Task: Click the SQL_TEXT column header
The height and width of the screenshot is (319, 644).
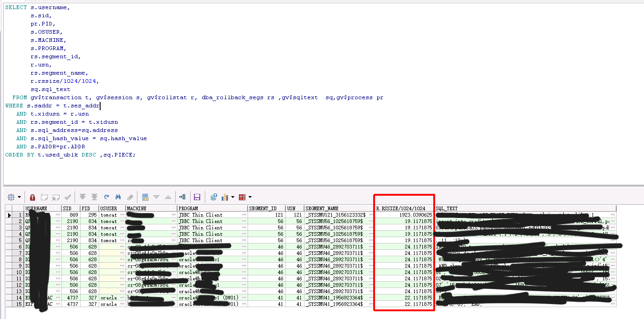Action: [x=526, y=208]
